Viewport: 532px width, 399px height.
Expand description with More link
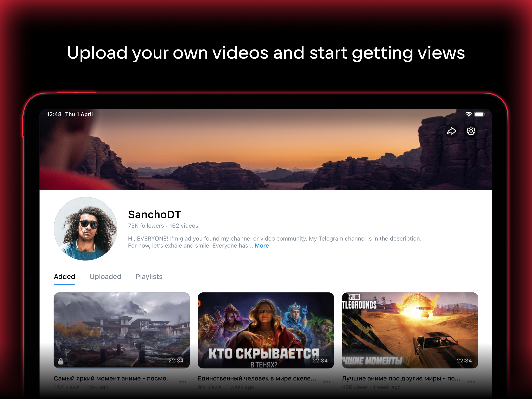point(262,246)
